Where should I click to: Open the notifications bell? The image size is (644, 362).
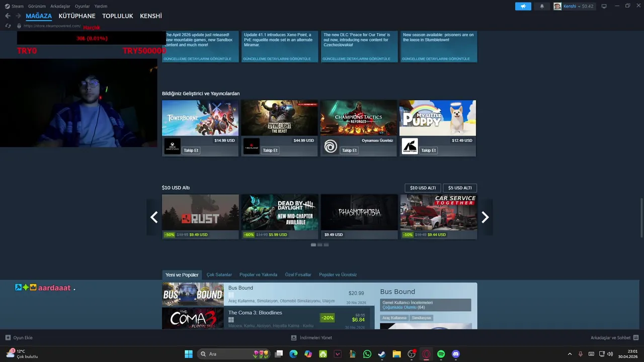coord(542,6)
